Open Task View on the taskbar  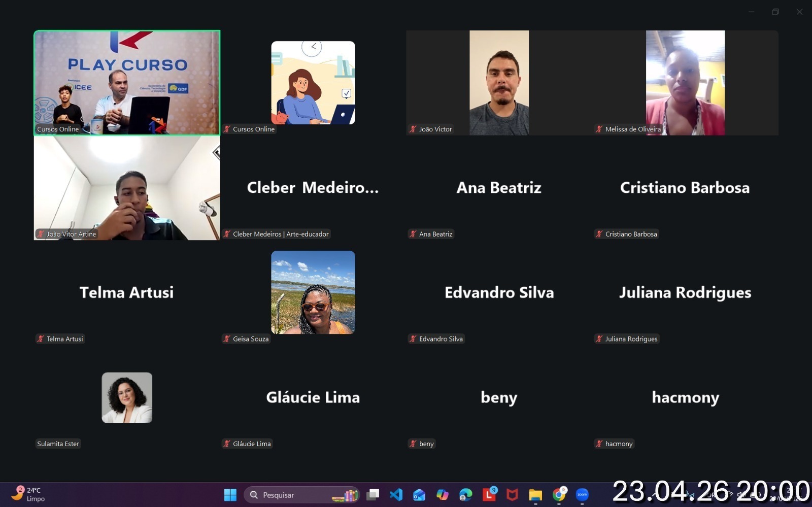pos(373,495)
